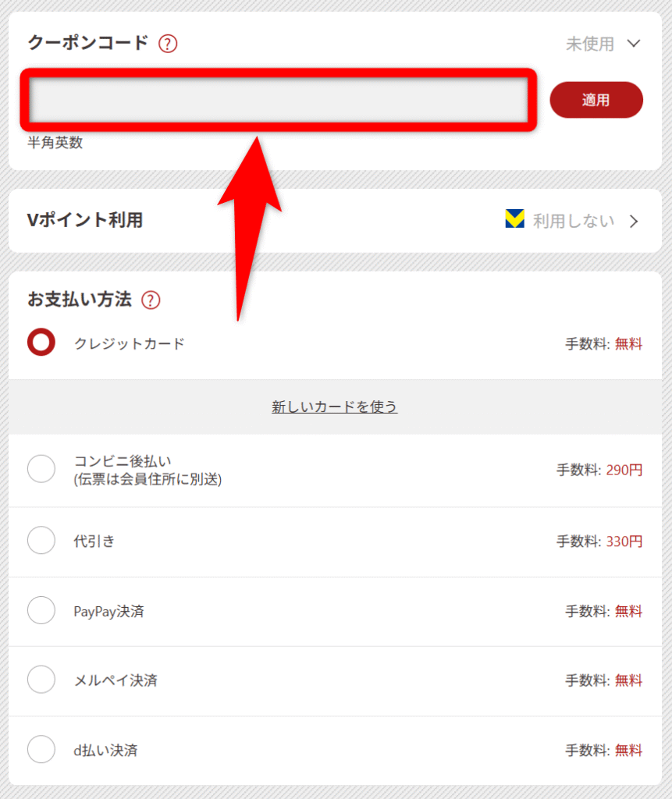This screenshot has height=799, width=672.
Task: Expand the 未使用 coupon dropdown arrow
Action: point(634,44)
